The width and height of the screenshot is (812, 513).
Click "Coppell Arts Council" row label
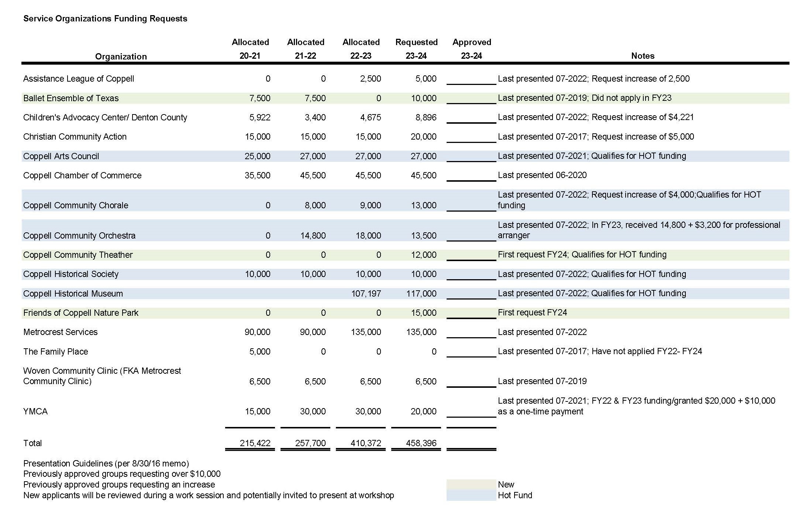[61, 156]
